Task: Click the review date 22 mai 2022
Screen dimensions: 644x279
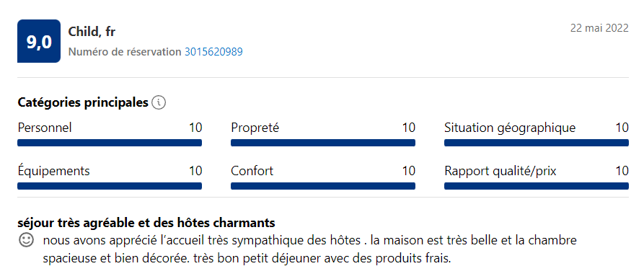Action: pyautogui.click(x=599, y=28)
